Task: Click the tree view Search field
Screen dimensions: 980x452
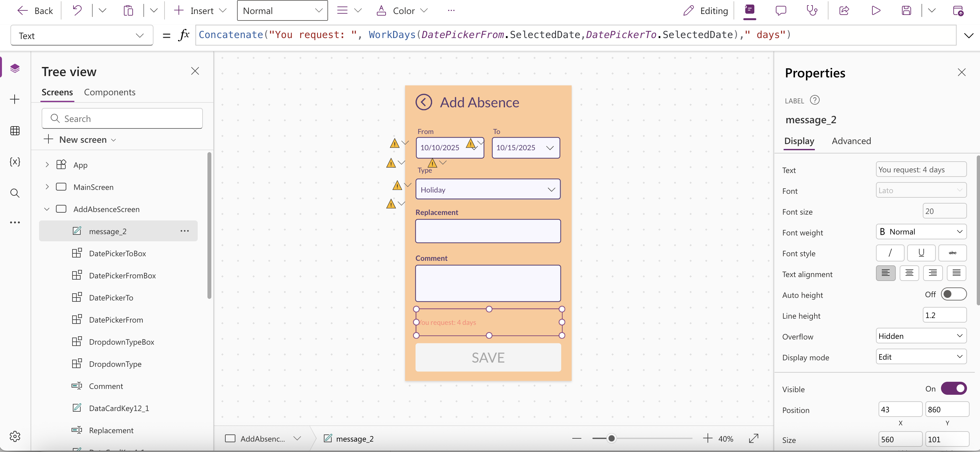Action: coord(122,119)
